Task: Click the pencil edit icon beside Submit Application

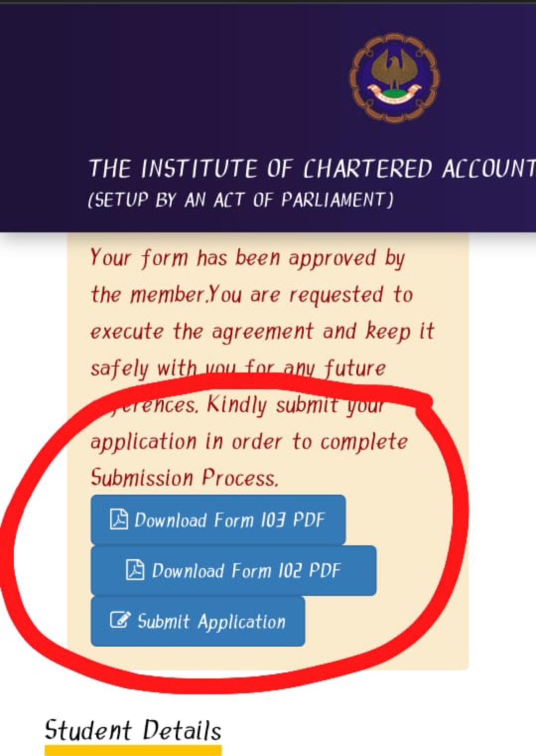Action: coord(120,620)
